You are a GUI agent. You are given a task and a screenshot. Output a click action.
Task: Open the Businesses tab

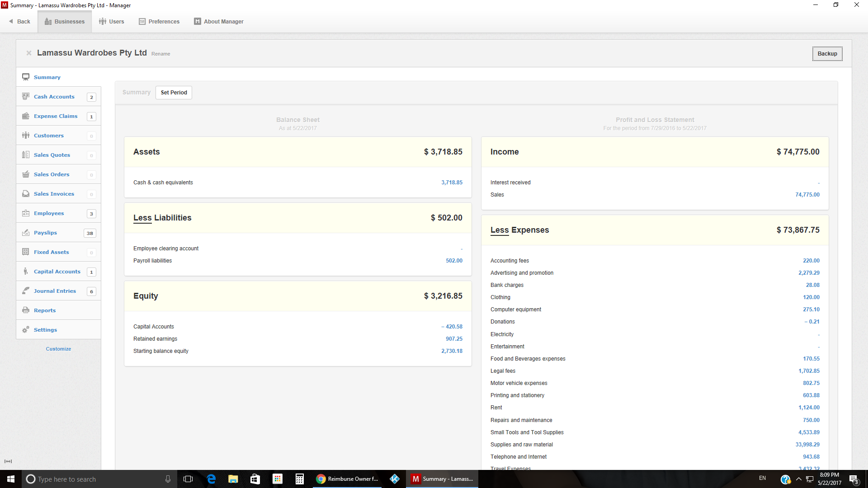pos(65,21)
